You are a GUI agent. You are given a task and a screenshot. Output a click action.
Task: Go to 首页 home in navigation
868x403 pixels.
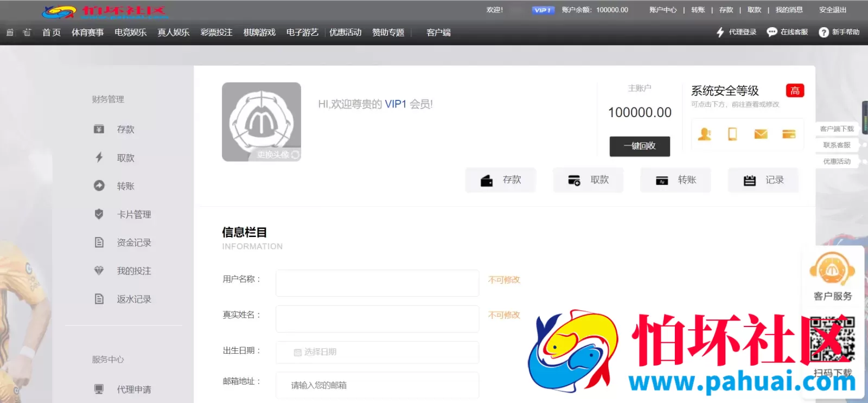click(x=52, y=33)
